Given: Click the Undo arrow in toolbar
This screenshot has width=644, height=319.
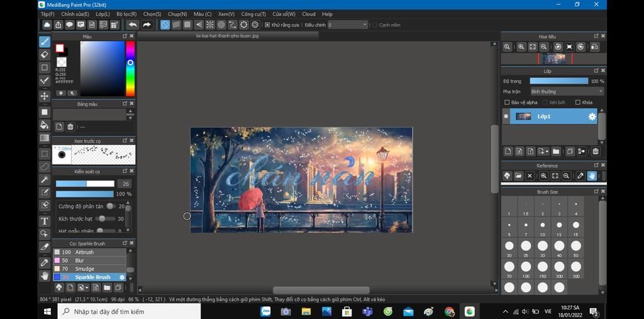Looking at the screenshot, I should (132, 24).
